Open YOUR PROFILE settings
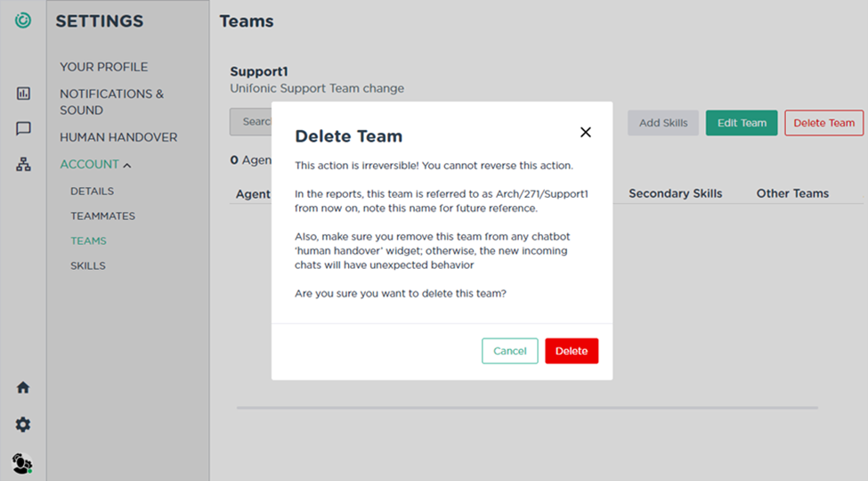 pos(103,67)
